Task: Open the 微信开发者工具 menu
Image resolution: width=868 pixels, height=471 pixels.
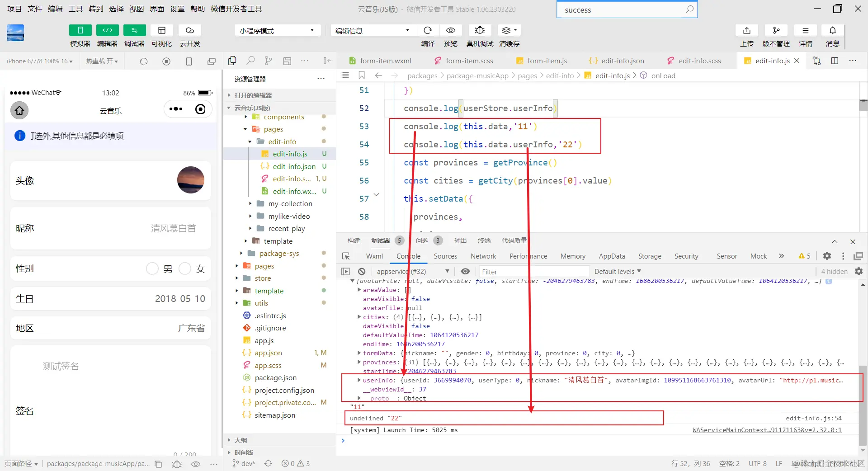Action: coord(236,9)
